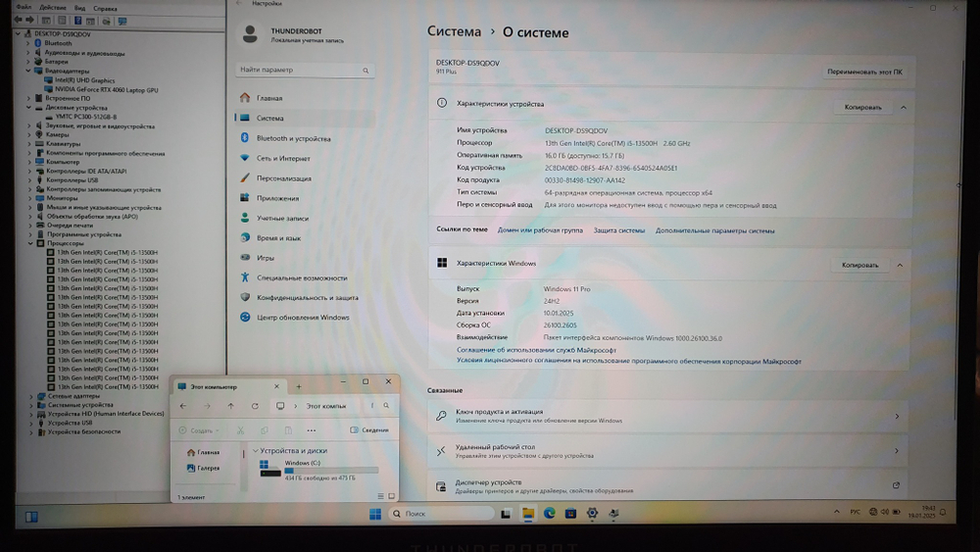Screen dimensions: 980x552
Task: Open the Файл menu in Device Manager
Action: pos(24,8)
